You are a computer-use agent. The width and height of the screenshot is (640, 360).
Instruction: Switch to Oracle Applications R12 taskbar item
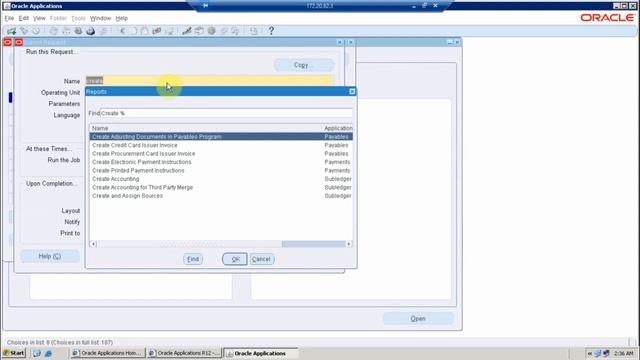[x=184, y=353]
